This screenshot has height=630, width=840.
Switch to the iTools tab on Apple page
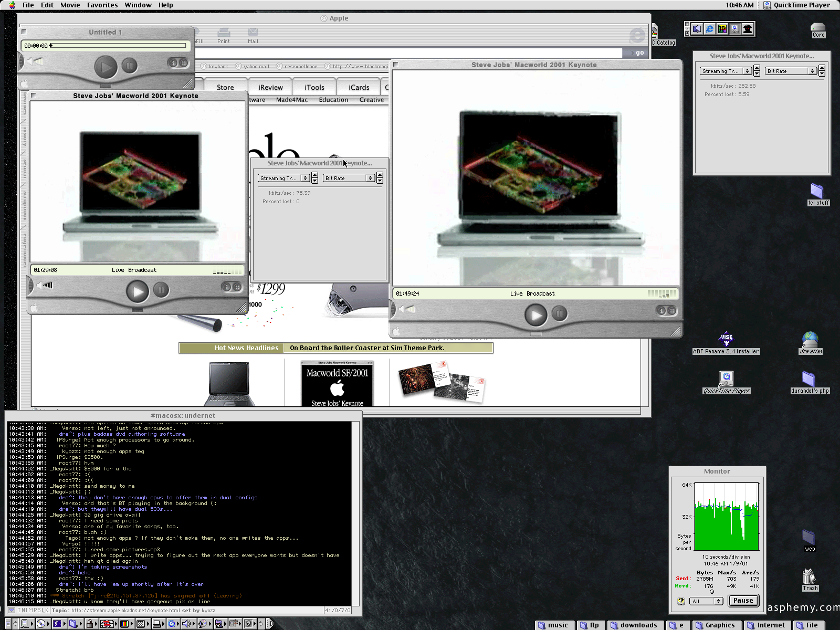pyautogui.click(x=314, y=87)
